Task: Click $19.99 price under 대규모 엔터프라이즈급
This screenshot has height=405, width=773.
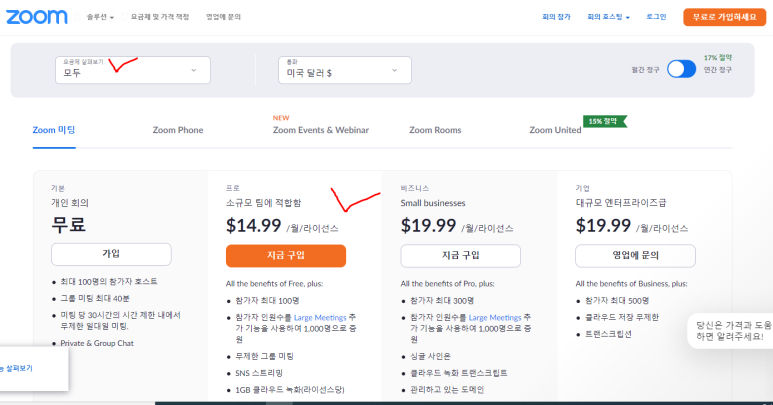Action: point(603,226)
